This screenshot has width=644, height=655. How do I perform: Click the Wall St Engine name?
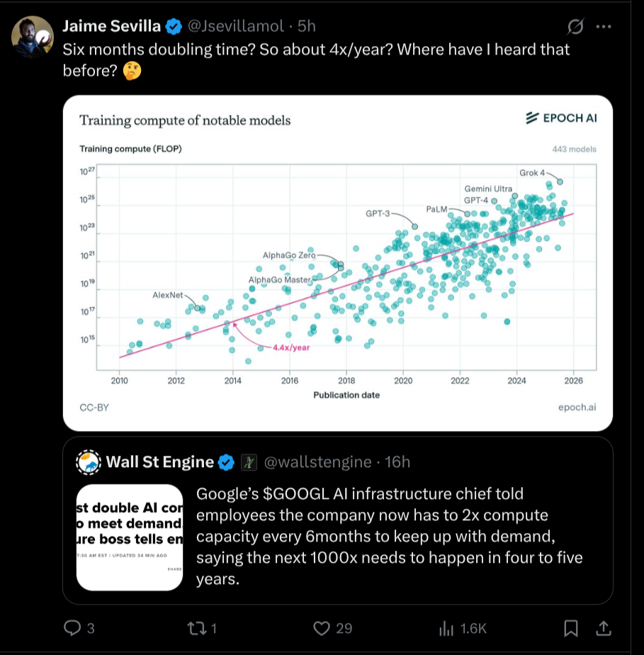pyautogui.click(x=159, y=462)
